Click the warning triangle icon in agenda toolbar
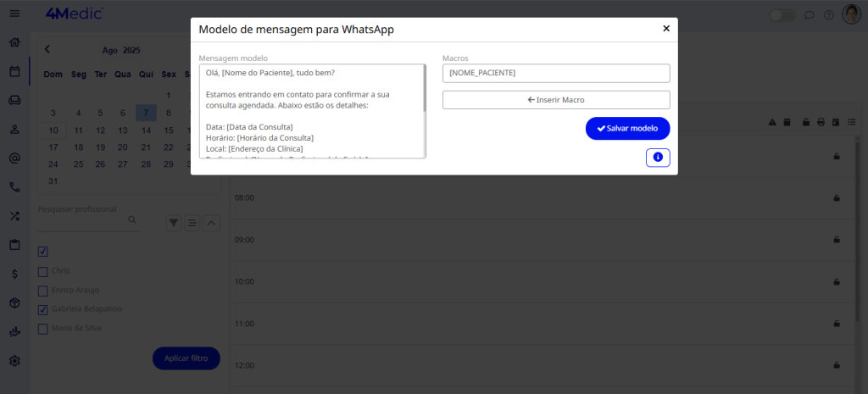The width and height of the screenshot is (868, 394). point(772,122)
